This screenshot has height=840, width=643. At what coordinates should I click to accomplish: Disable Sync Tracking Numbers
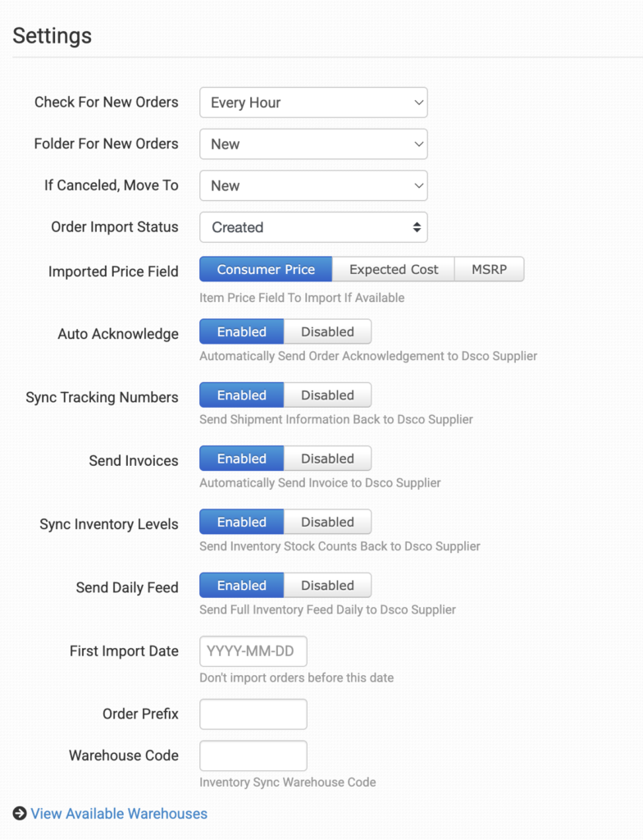327,395
